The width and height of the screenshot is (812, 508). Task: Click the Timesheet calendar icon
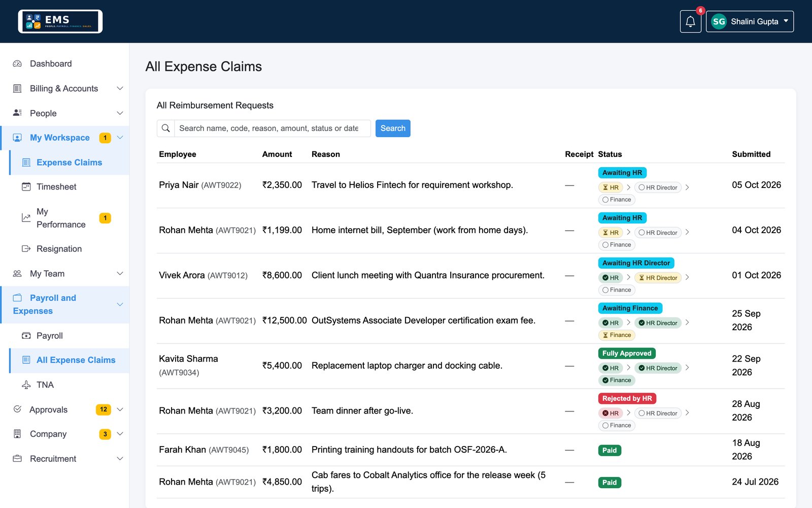point(26,186)
